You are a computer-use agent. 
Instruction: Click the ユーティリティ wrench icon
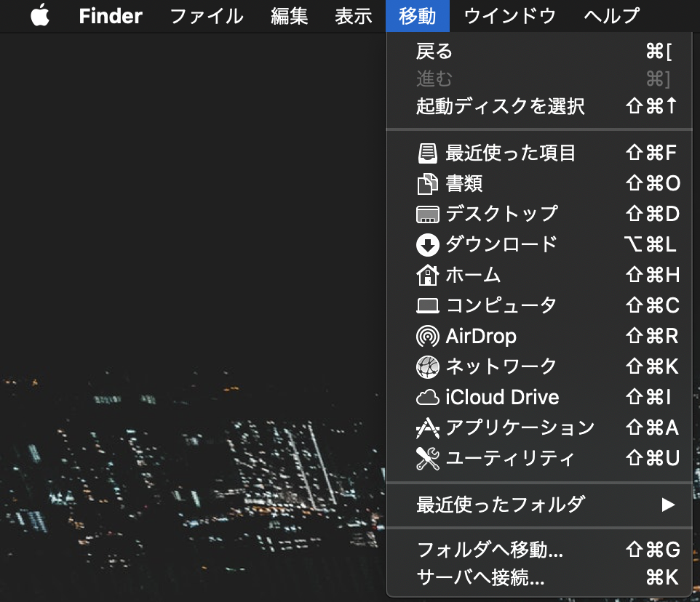point(428,458)
